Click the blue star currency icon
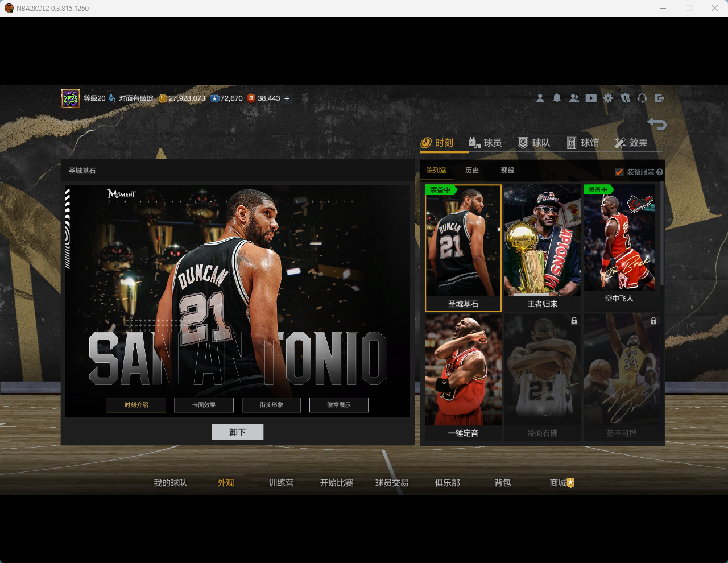Viewport: 728px width, 563px height. pos(214,98)
